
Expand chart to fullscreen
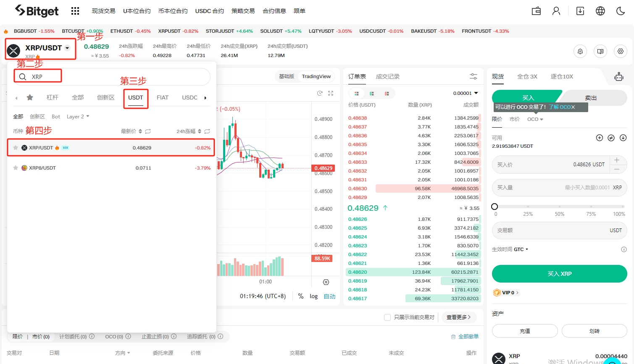331,93
